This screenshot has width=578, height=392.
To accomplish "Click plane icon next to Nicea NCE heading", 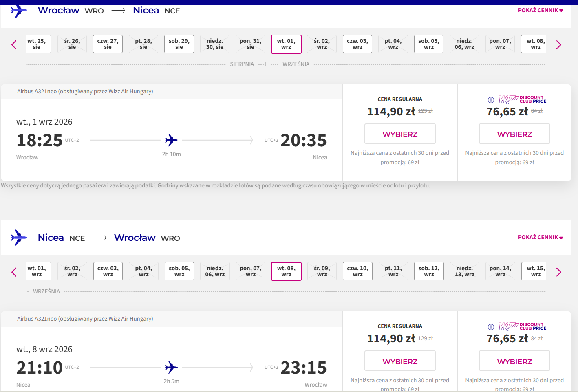I will coord(19,238).
